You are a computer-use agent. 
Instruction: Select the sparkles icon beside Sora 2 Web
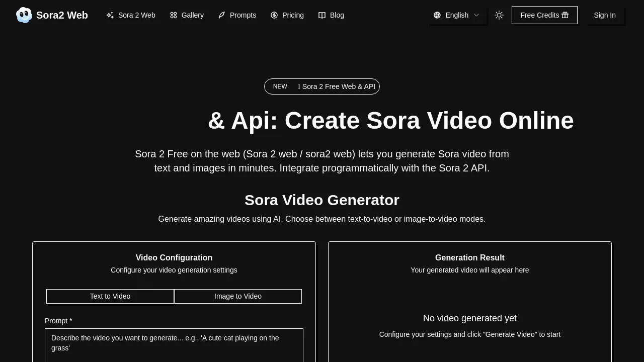tap(110, 15)
